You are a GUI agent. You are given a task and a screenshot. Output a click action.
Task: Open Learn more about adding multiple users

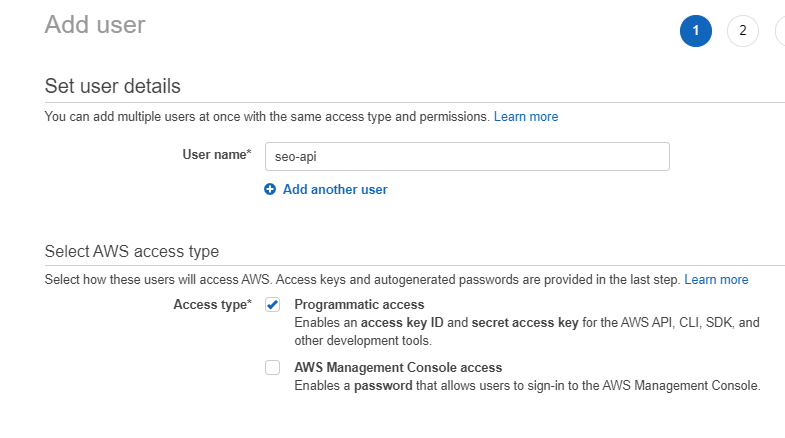(526, 117)
